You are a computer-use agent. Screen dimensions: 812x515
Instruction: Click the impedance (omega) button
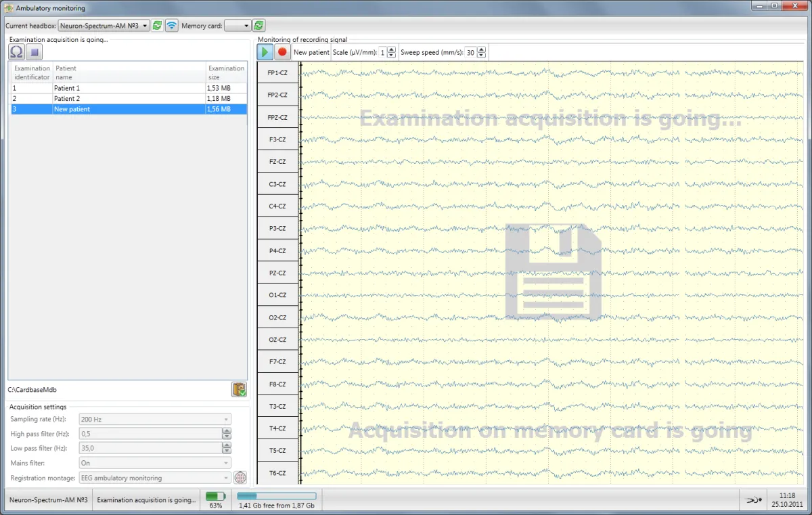[x=17, y=51]
